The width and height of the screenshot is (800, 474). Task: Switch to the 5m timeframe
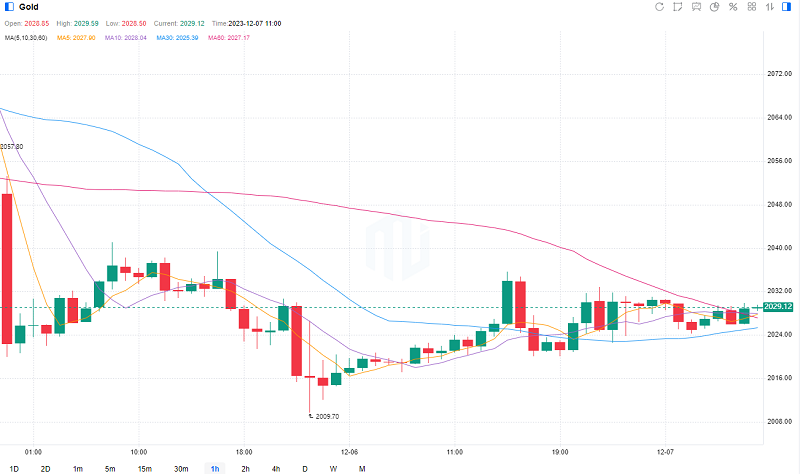110,468
